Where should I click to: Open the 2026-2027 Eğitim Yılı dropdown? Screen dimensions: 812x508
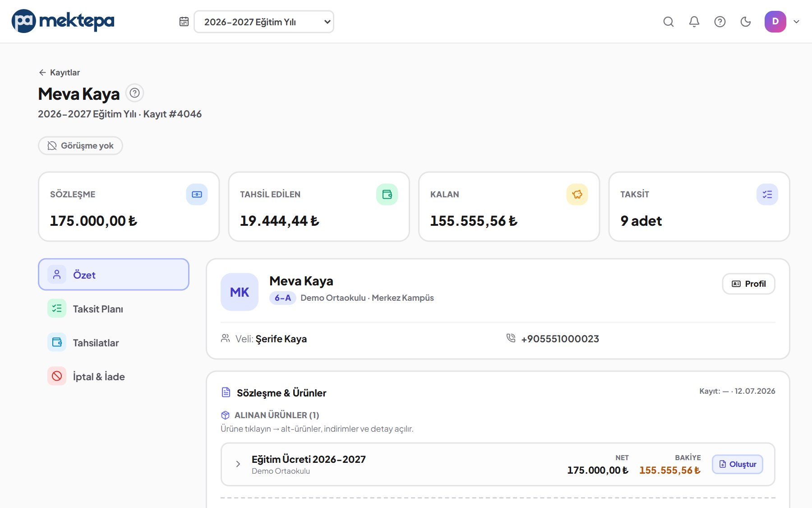264,22
